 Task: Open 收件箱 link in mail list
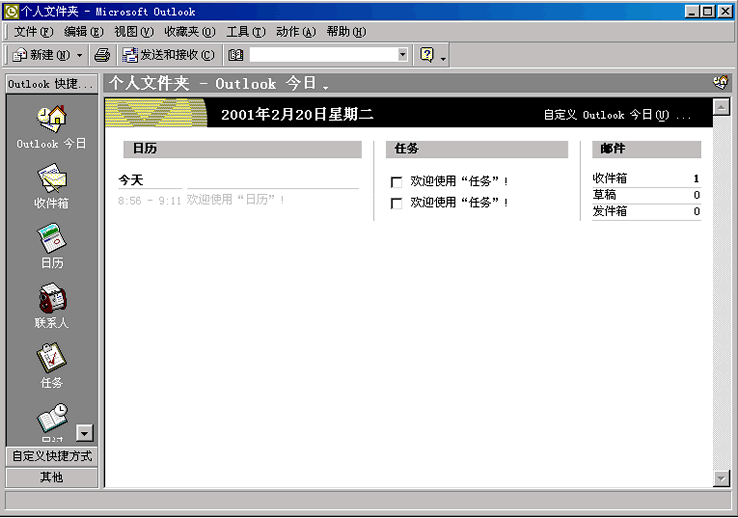pyautogui.click(x=610, y=178)
